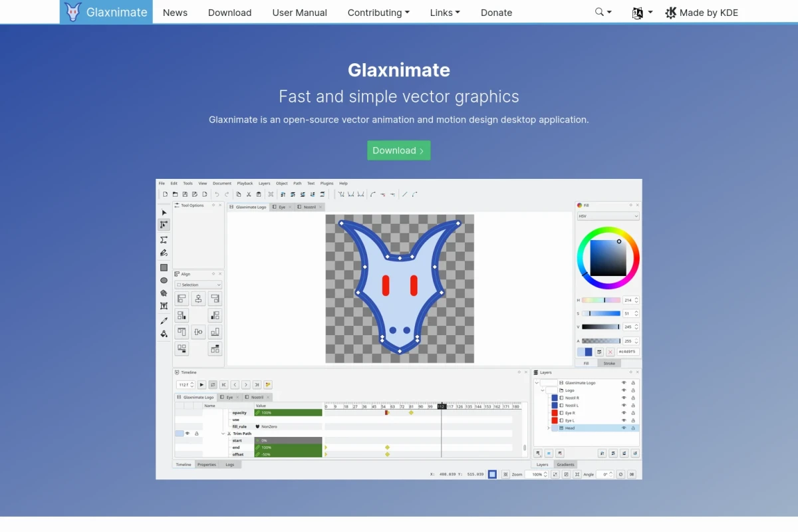Open the Playback menu
This screenshot has width=798, height=532.
[245, 183]
